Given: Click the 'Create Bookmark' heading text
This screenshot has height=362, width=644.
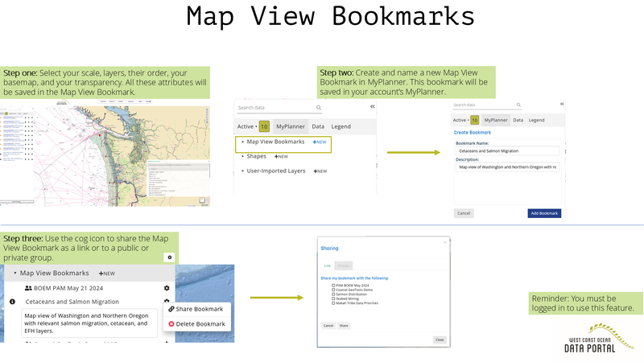Looking at the screenshot, I should coord(473,133).
